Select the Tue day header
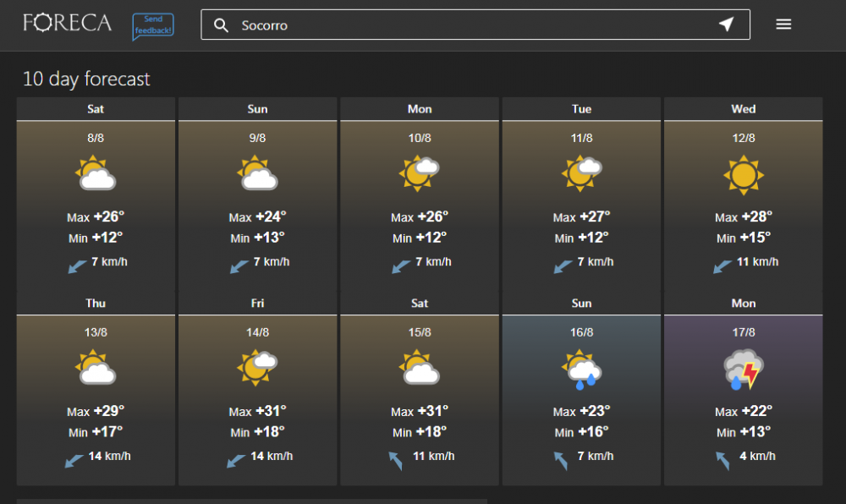The height and width of the screenshot is (504, 846). pyautogui.click(x=581, y=109)
